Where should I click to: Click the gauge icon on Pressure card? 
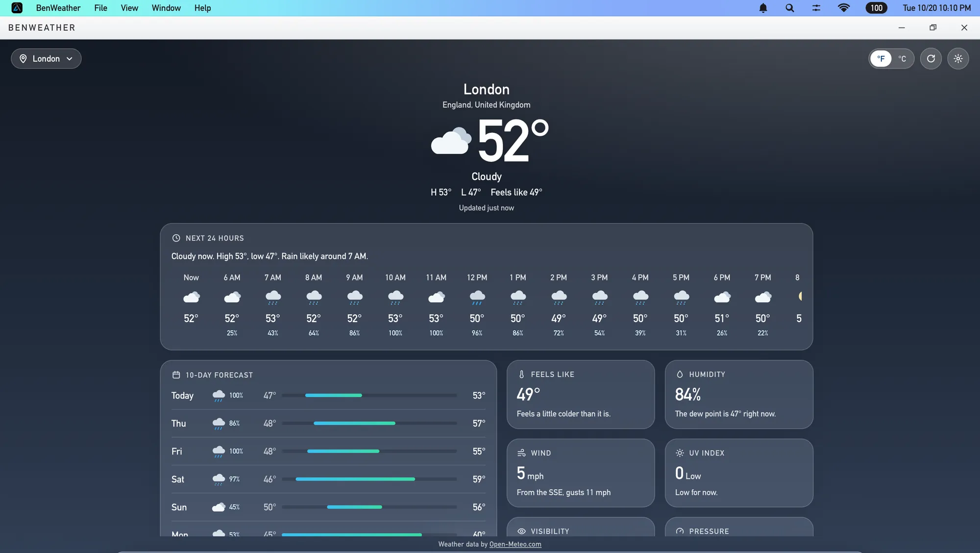(x=680, y=531)
